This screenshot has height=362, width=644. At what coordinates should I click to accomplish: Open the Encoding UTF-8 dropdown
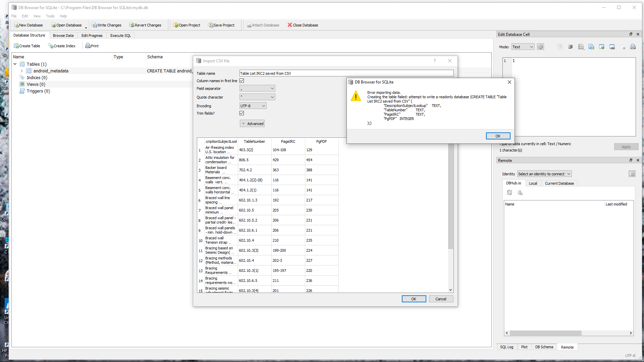(253, 106)
